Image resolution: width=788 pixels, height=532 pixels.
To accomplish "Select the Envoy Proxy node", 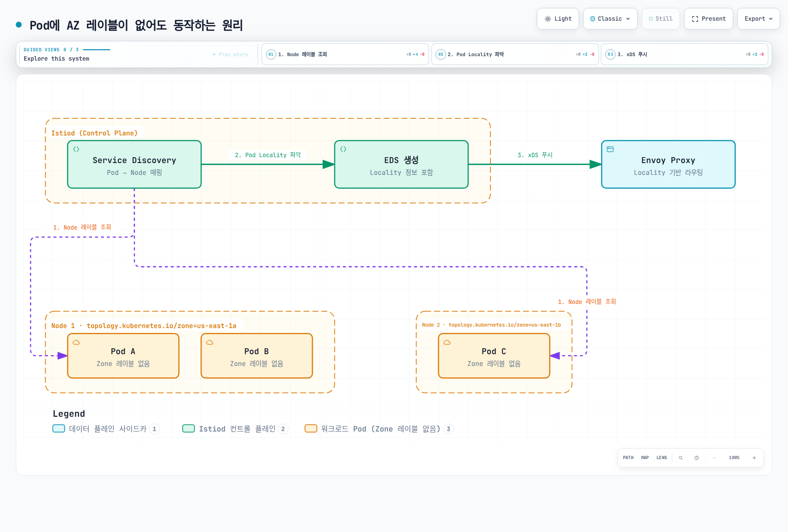I will 668,165.
